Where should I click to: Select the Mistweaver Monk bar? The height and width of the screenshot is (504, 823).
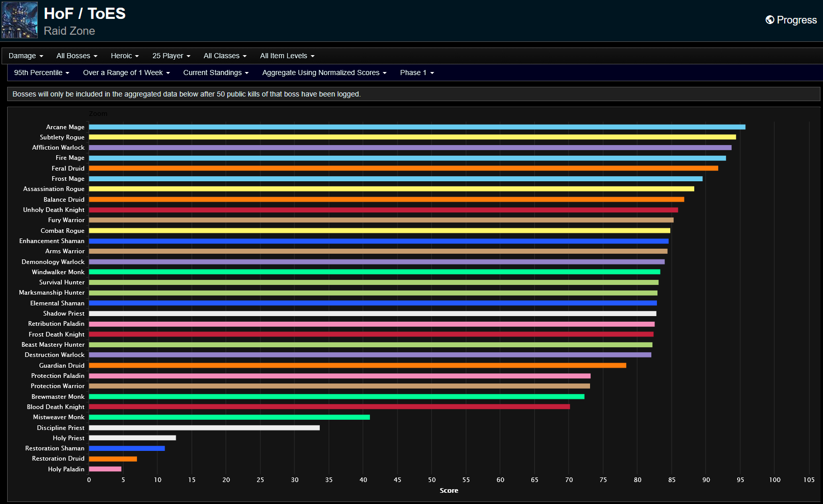point(230,417)
